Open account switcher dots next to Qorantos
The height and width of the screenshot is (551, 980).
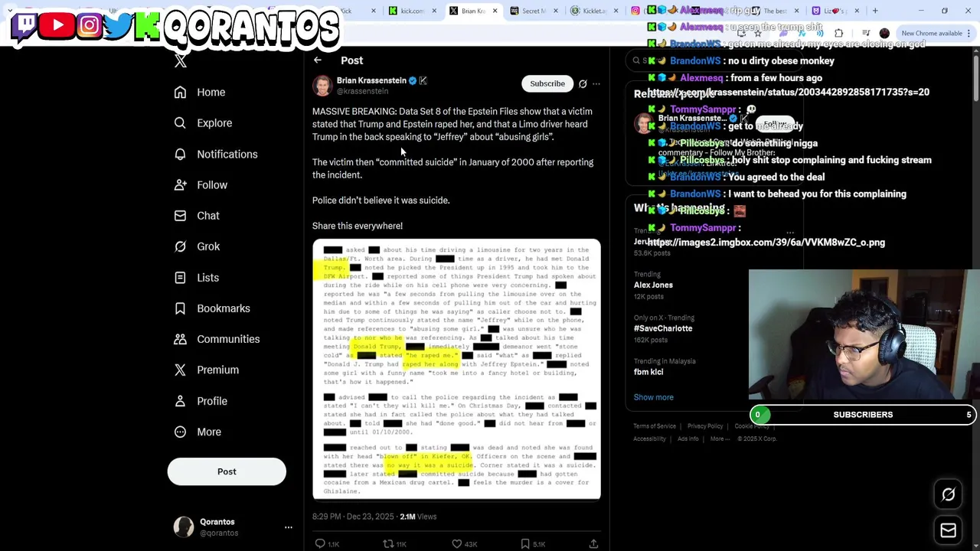[289, 527]
